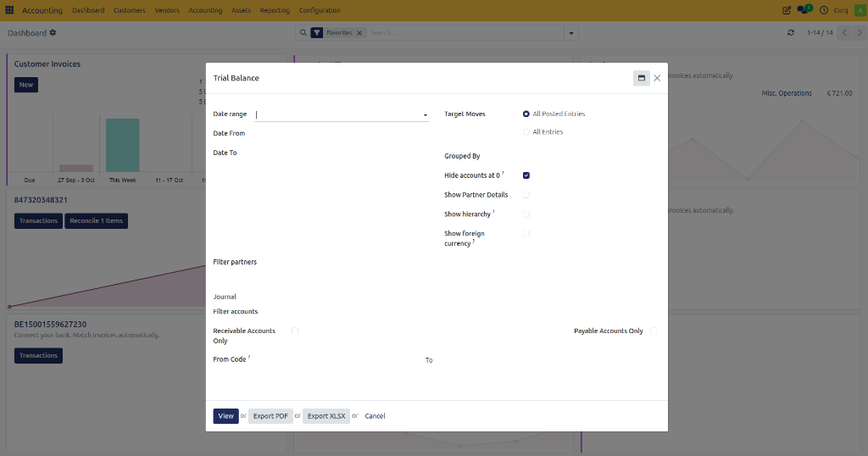Go to next page arrow
This screenshot has height=456, width=868.
[x=860, y=33]
